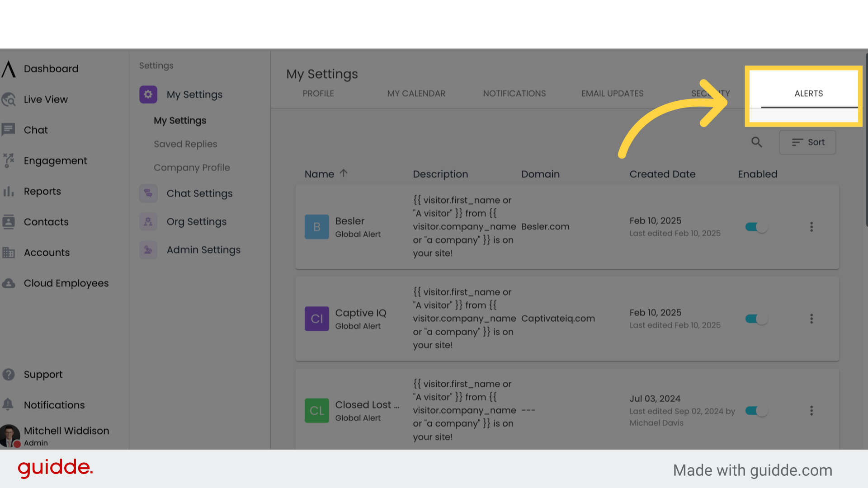This screenshot has height=488, width=868.
Task: Click the Chat Settings icon
Action: [x=148, y=193]
